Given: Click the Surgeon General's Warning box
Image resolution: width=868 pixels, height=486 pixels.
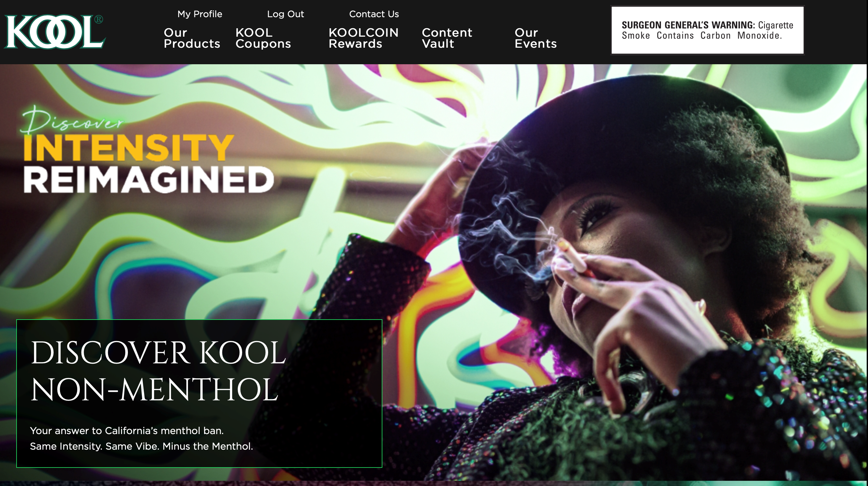Looking at the screenshot, I should pyautogui.click(x=707, y=30).
